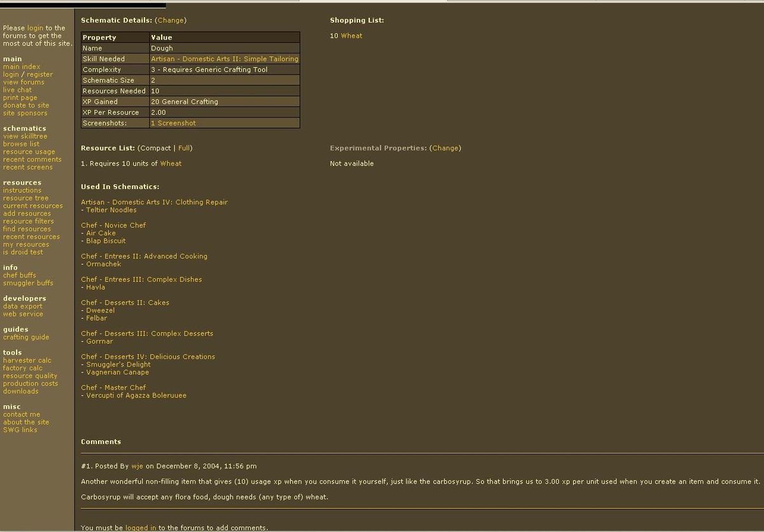
Task: Open the Wheat link in Shopping List
Action: click(351, 36)
